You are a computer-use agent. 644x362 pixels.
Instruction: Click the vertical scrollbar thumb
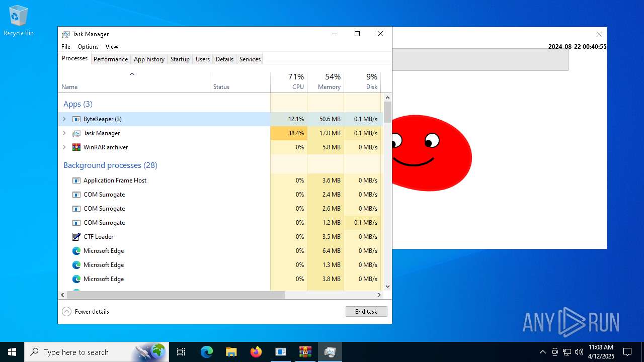[387, 112]
